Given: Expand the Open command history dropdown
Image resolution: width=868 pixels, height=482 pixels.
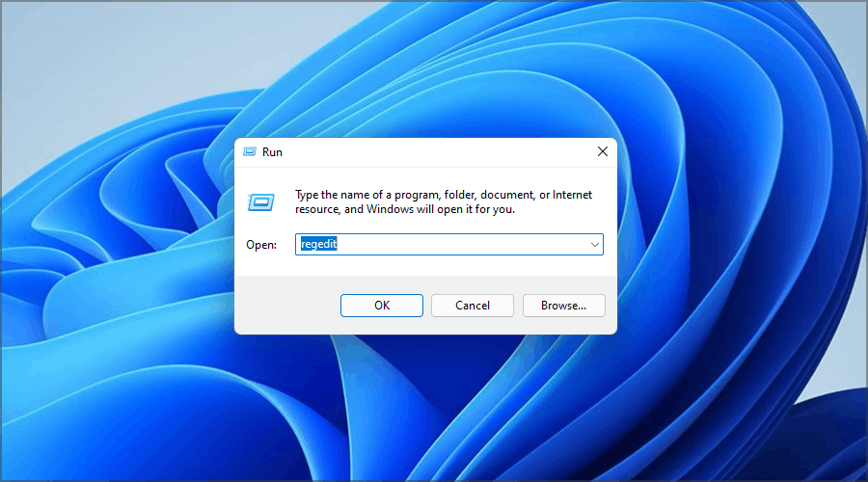Looking at the screenshot, I should coord(594,245).
